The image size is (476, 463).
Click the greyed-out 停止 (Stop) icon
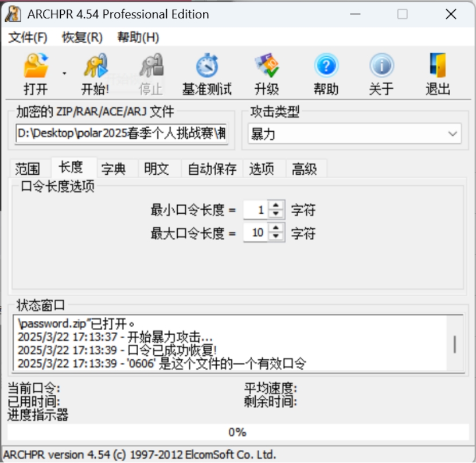click(x=151, y=65)
